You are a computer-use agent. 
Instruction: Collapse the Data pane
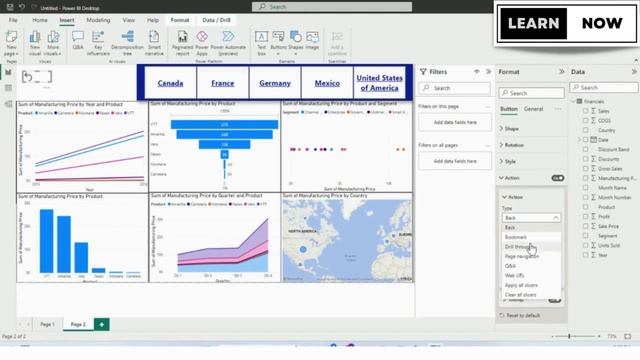(x=634, y=72)
